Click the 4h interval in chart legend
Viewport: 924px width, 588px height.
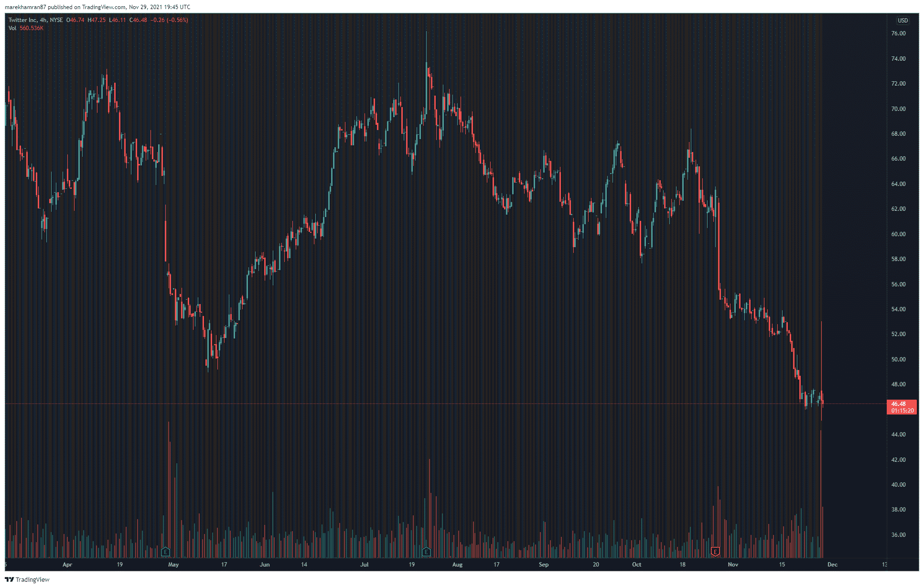click(43, 20)
